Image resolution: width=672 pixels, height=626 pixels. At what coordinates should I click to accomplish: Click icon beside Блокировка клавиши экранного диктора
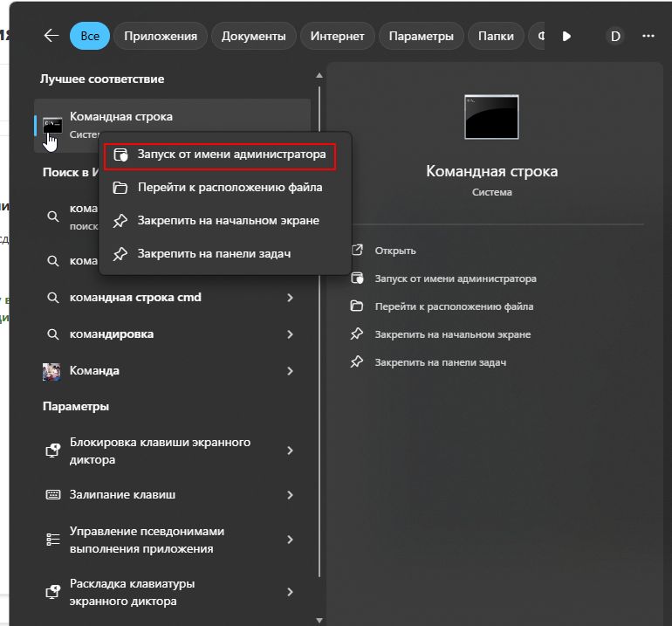(52, 451)
